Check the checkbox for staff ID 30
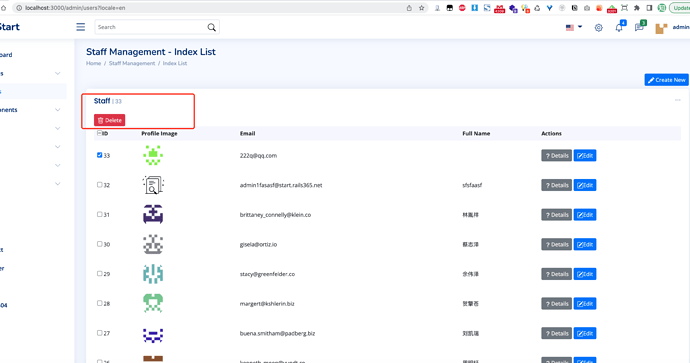The width and height of the screenshot is (690, 363). tap(99, 244)
